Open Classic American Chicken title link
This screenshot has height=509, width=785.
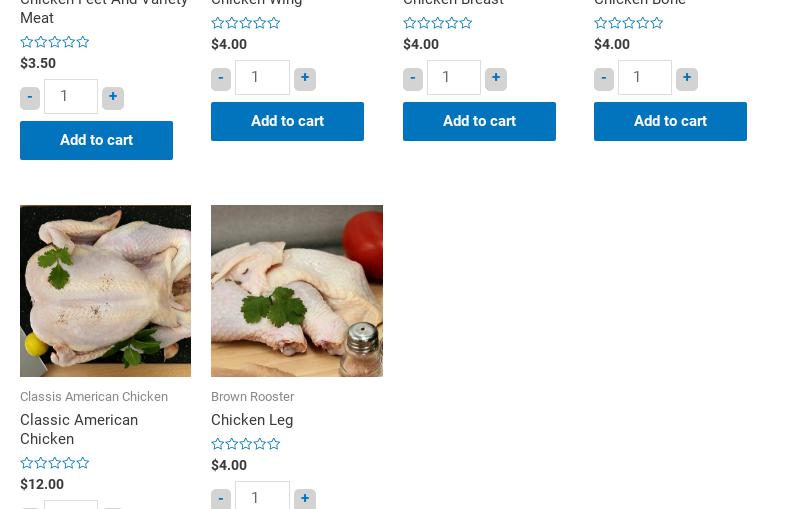click(79, 429)
